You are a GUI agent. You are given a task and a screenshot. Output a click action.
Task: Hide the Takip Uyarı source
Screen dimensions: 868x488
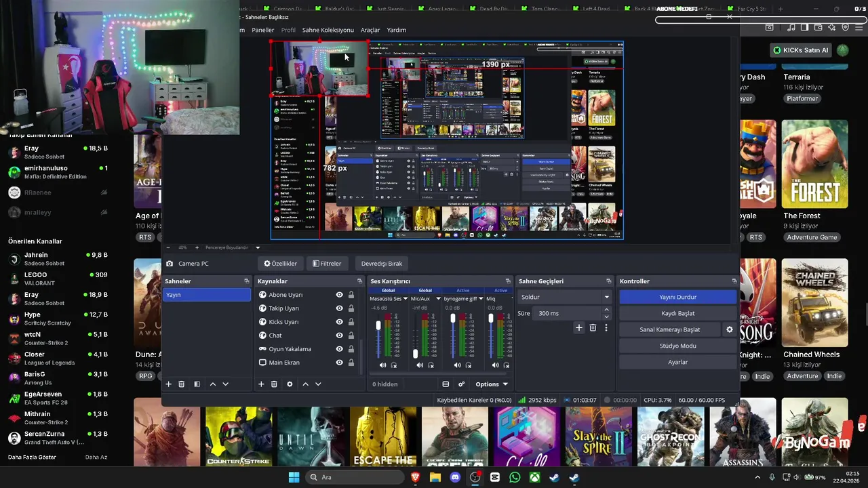click(x=339, y=308)
